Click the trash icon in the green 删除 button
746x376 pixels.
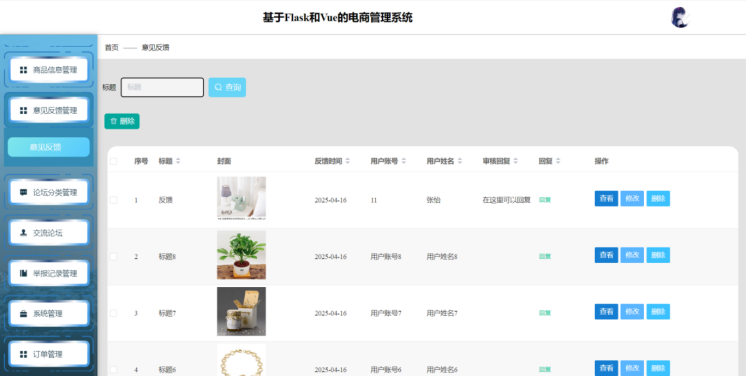[114, 121]
